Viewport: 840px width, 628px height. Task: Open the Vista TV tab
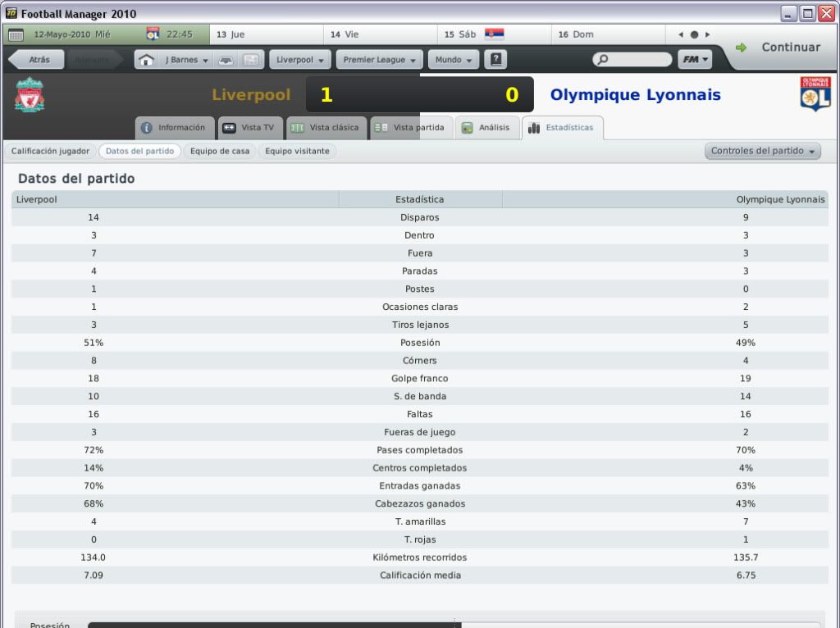click(x=250, y=128)
